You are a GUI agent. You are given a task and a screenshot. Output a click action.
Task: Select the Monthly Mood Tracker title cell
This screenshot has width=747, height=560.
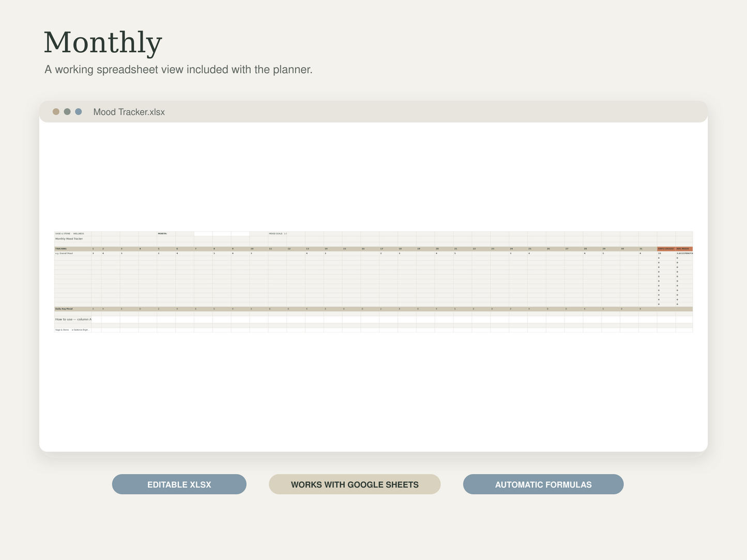73,239
